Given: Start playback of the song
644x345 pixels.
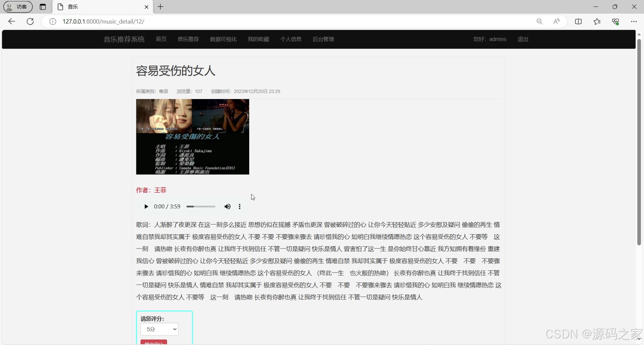Looking at the screenshot, I should (x=146, y=206).
